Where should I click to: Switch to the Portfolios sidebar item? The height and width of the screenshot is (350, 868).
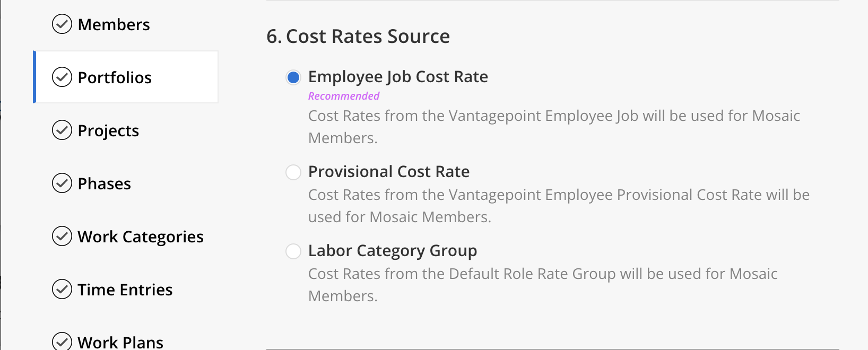coord(126,77)
